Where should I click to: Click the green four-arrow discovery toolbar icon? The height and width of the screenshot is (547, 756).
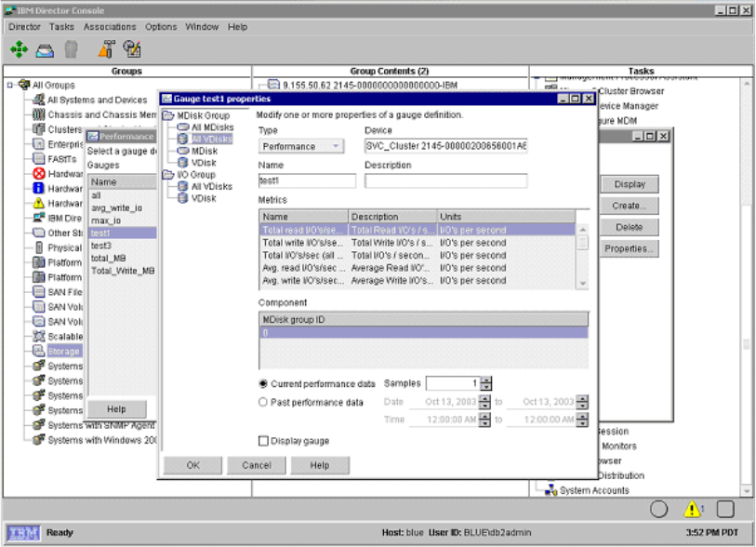(19, 48)
